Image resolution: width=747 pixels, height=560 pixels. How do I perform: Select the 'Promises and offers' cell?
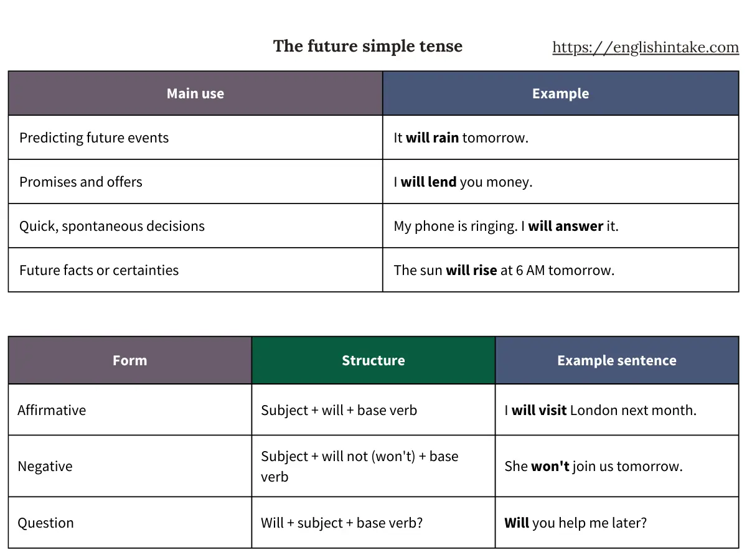(81, 182)
